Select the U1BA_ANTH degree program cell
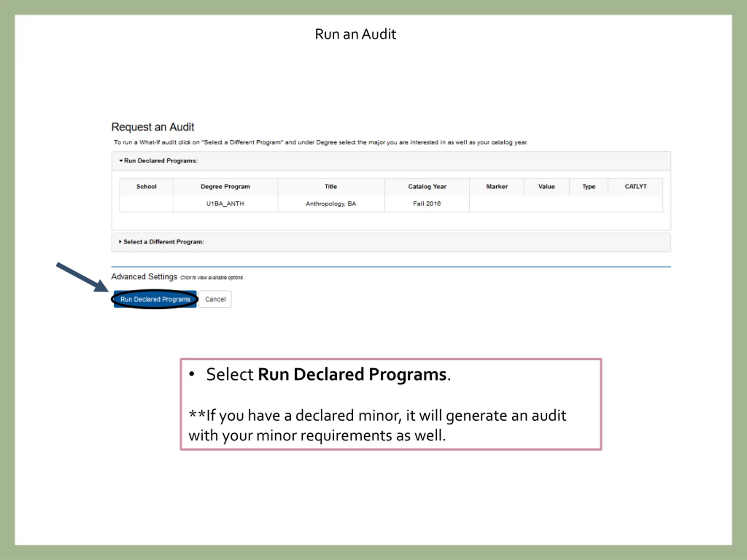Image resolution: width=747 pixels, height=560 pixels. coord(225,204)
